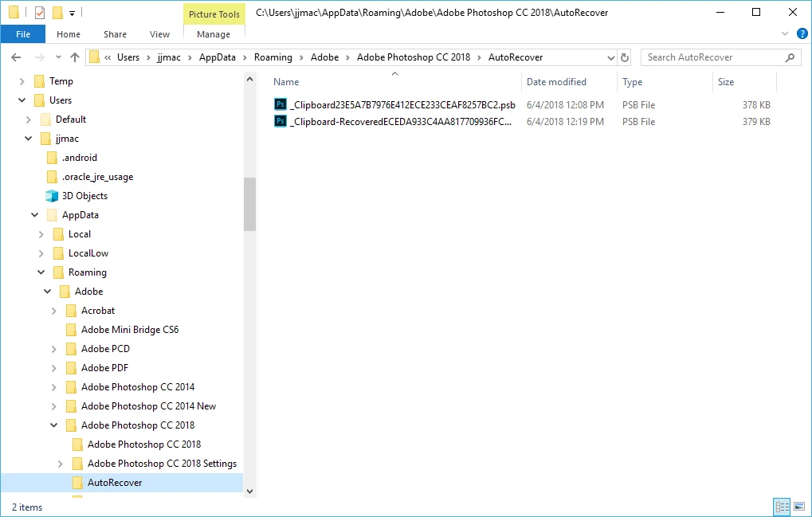Collapse the Adobe folder node
The width and height of the screenshot is (812, 517).
(47, 292)
